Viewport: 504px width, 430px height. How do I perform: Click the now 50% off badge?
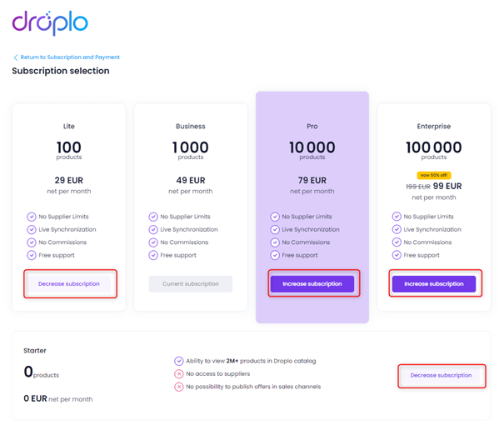pos(434,175)
